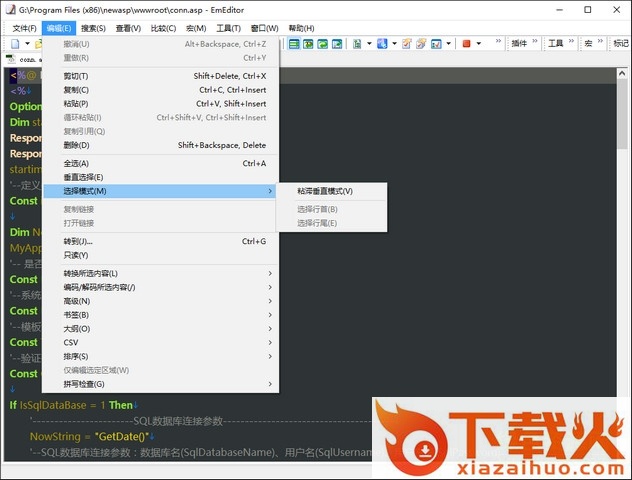Open the 比较(C) menu
632x480 pixels.
point(163,28)
